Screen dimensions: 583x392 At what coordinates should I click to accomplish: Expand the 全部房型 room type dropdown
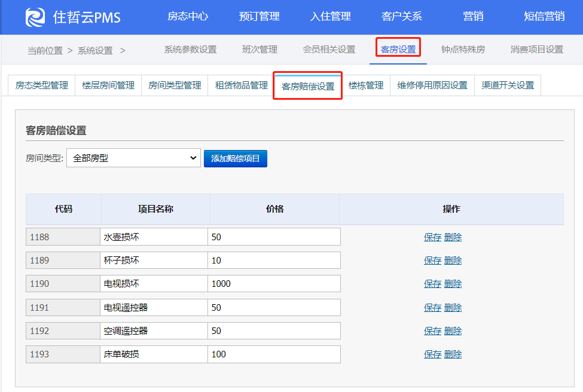coord(133,158)
